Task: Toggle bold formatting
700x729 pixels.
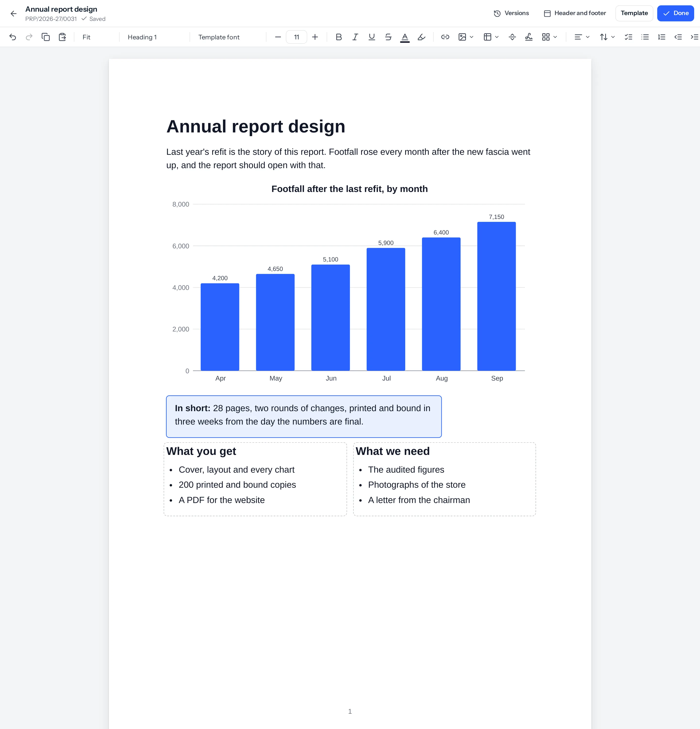Action: click(339, 37)
